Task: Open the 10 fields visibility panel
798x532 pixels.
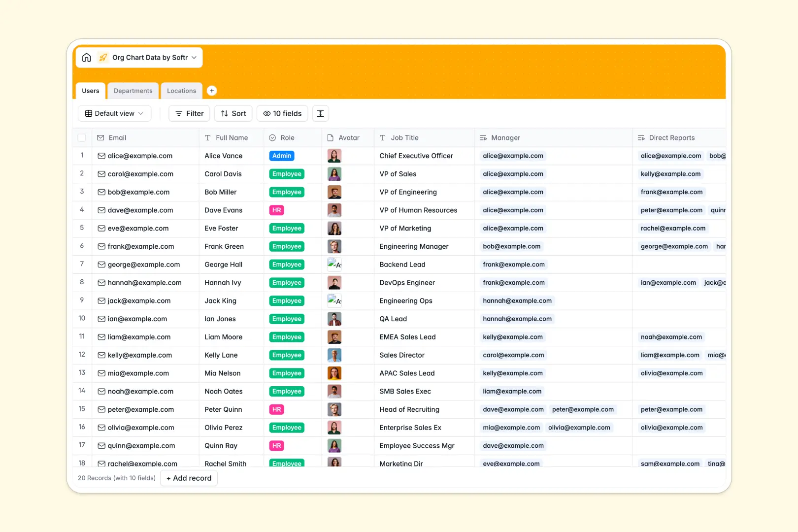Action: (x=282, y=113)
